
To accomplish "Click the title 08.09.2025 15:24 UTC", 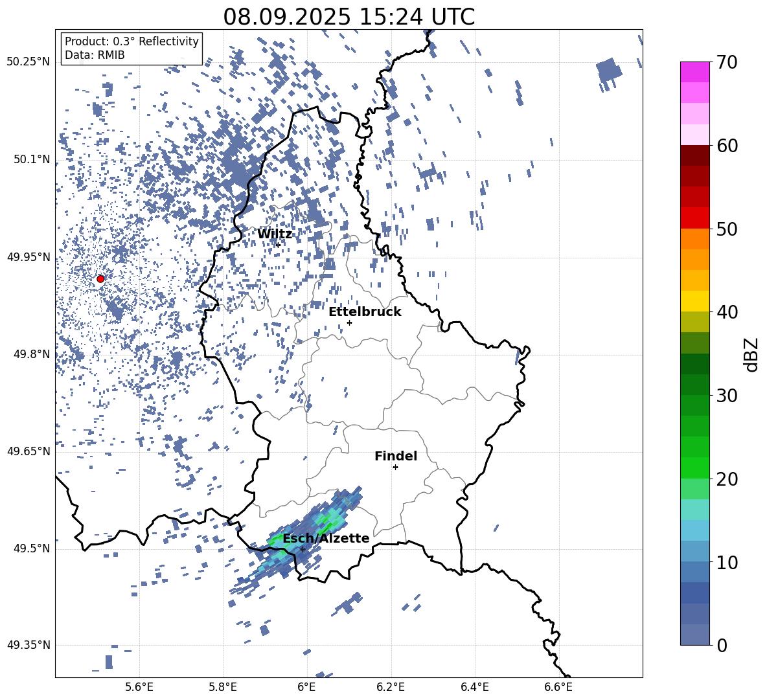I will [349, 17].
